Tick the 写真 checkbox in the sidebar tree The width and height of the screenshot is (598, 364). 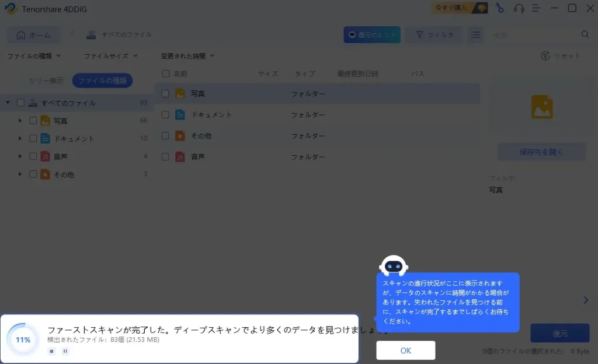point(33,121)
